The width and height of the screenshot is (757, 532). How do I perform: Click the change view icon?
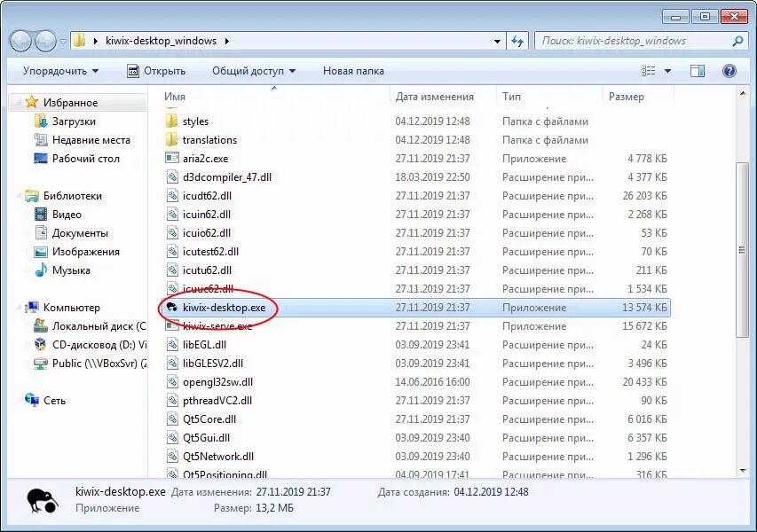coord(649,71)
